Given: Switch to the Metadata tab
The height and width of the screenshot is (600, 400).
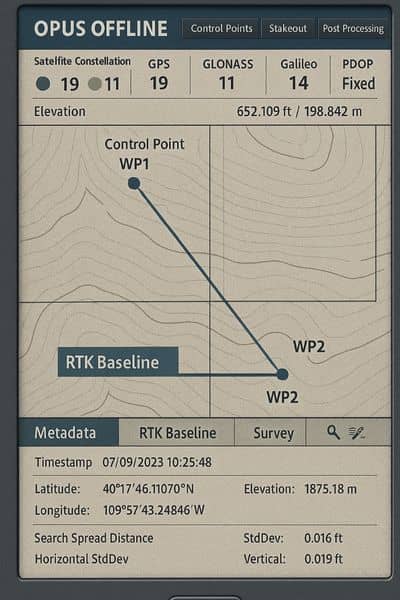Looking at the screenshot, I should [x=69, y=433].
